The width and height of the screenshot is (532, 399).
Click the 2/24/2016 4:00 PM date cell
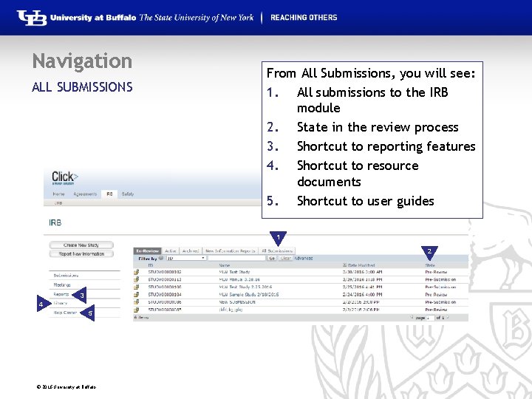coord(362,294)
